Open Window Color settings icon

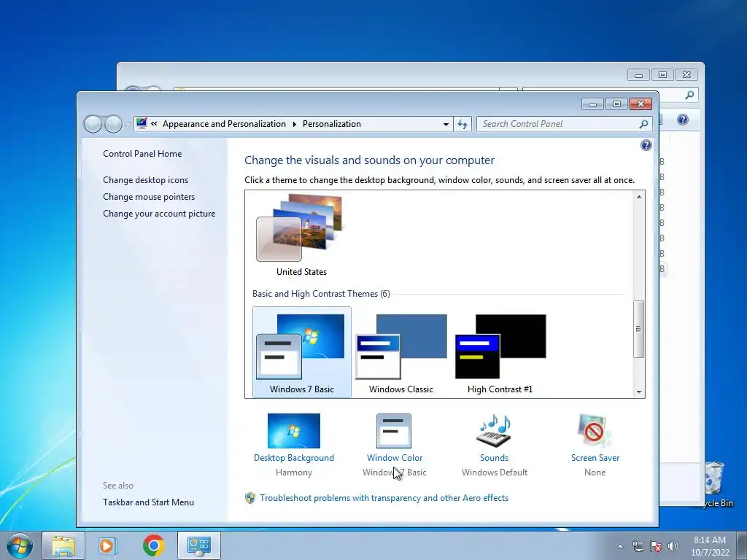point(393,430)
